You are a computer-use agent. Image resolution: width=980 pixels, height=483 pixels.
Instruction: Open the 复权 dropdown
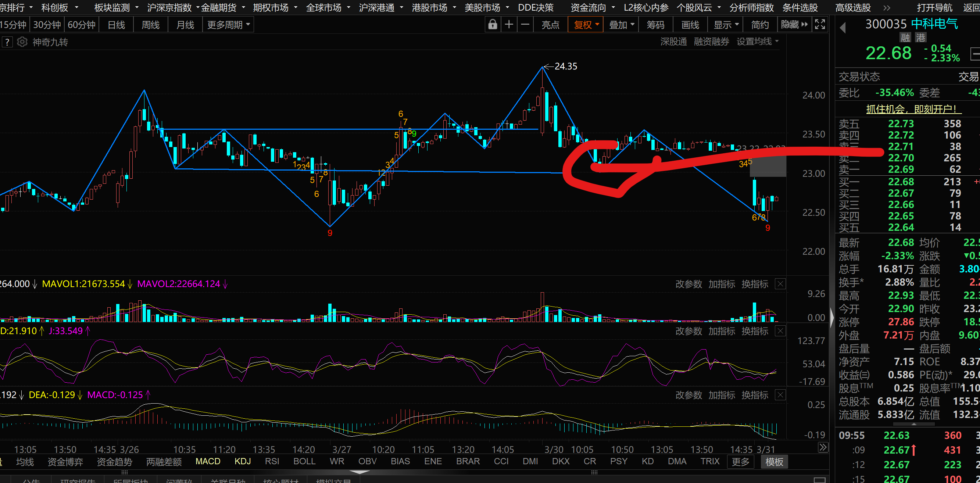586,25
